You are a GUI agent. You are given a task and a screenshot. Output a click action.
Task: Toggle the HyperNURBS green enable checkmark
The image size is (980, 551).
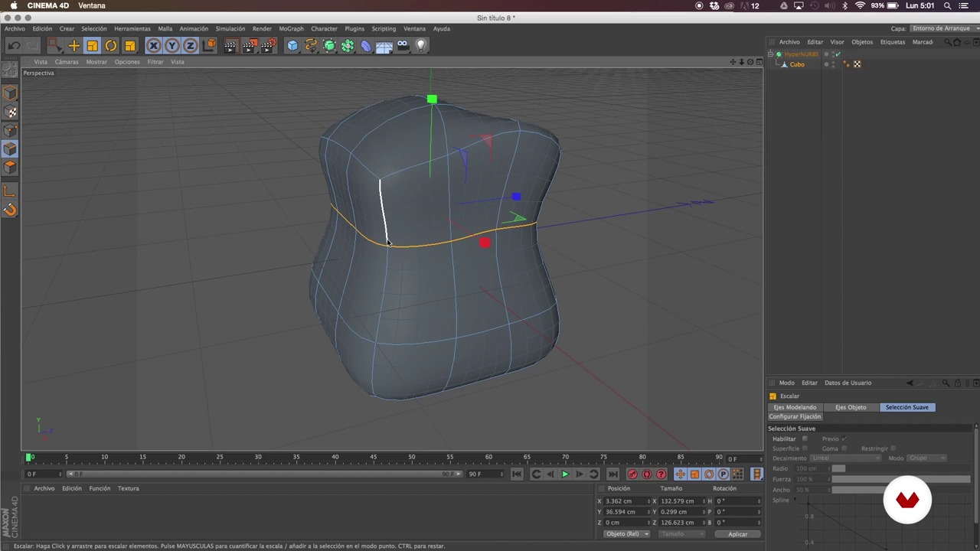click(838, 54)
